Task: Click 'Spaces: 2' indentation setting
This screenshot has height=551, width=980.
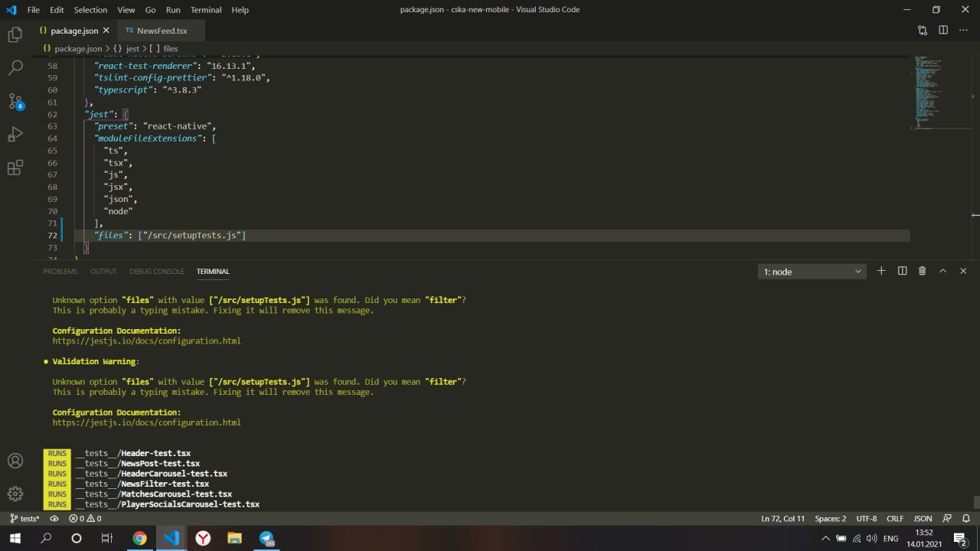Action: 831,518
